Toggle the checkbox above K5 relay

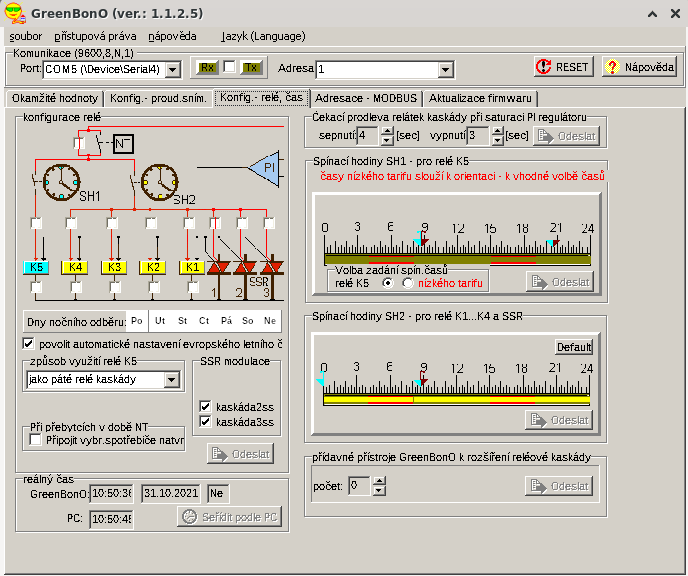pos(36,223)
